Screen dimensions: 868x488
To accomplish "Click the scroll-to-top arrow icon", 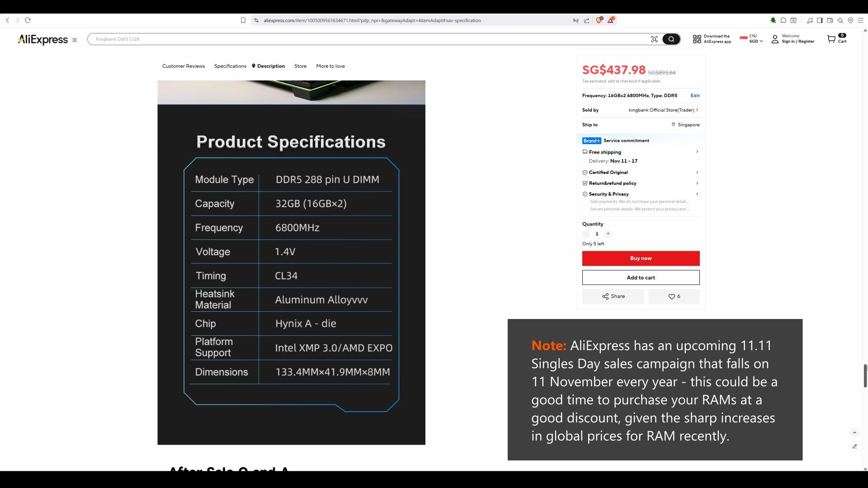I will click(854, 433).
